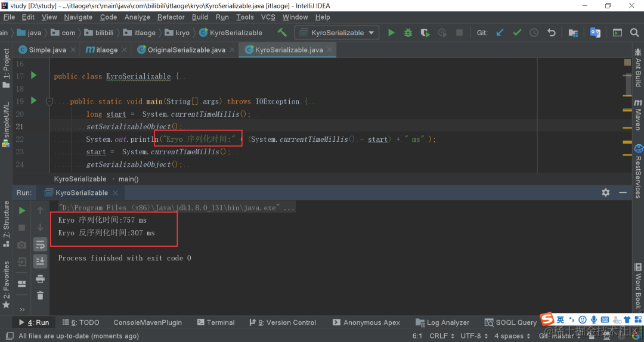The width and height of the screenshot is (644, 342).
Task: Click the cursor position 6:1 indicator
Action: [417, 336]
